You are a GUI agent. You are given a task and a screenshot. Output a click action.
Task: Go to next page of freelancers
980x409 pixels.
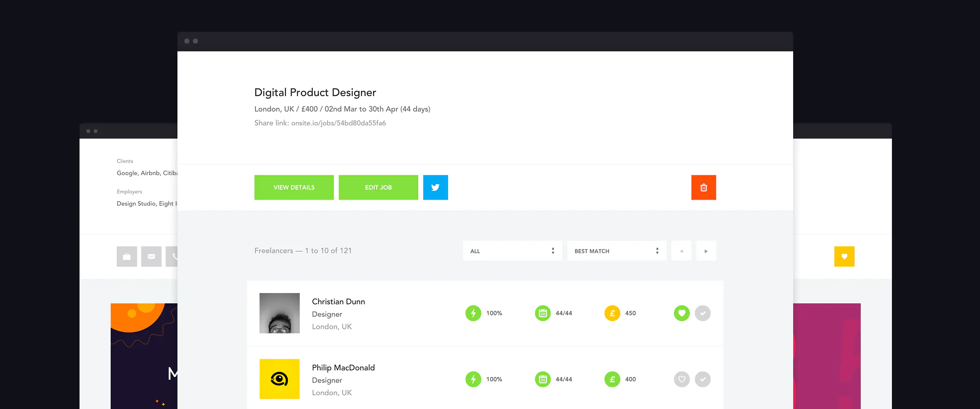pyautogui.click(x=706, y=251)
